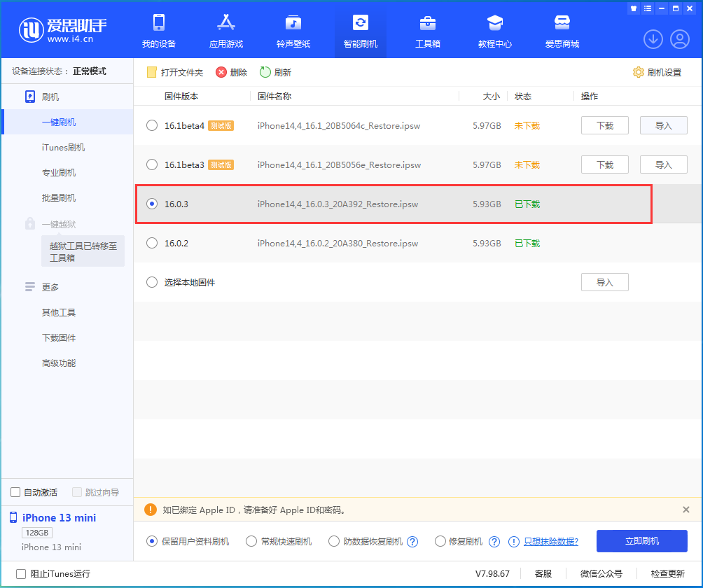The width and height of the screenshot is (703, 588).
Task: Select 修复刷机 radio option
Action: tap(440, 541)
